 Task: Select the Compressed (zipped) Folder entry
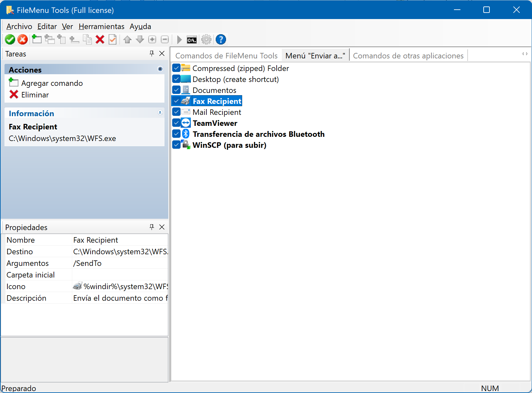click(241, 68)
